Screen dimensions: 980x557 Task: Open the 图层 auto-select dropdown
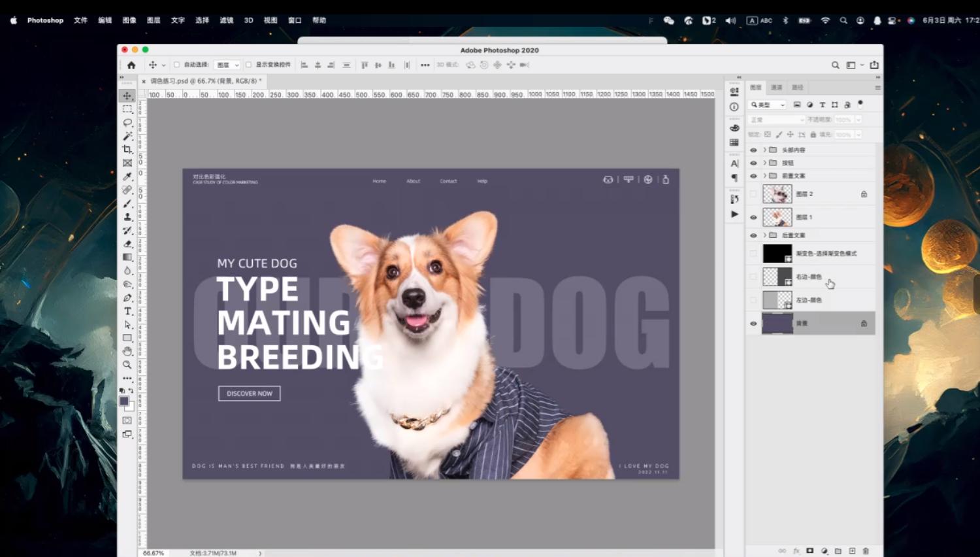227,65
